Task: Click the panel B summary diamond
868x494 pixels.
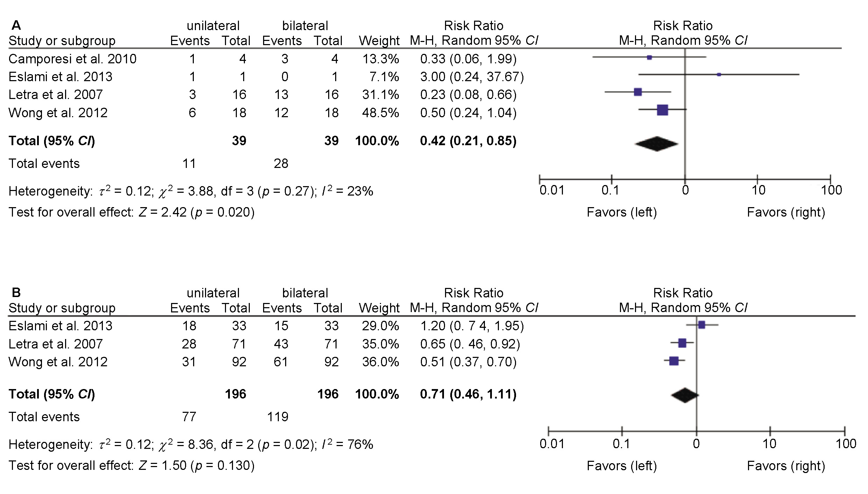Action: click(x=685, y=395)
